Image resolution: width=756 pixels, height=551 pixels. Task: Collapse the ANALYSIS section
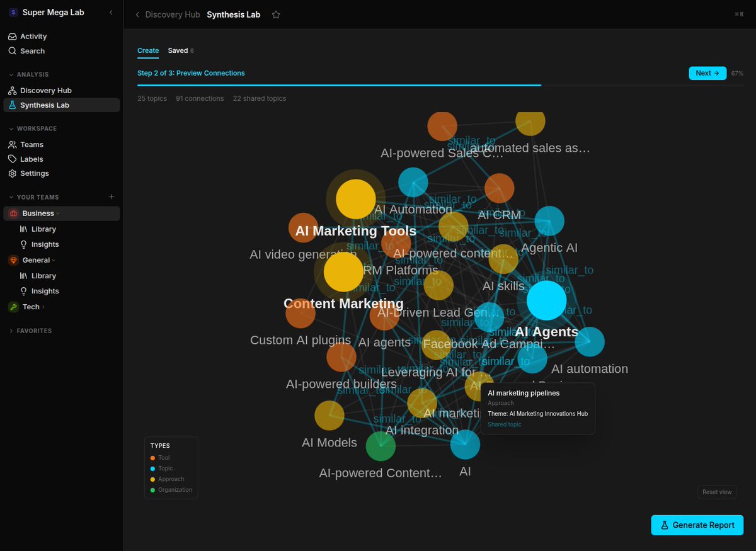[11, 74]
